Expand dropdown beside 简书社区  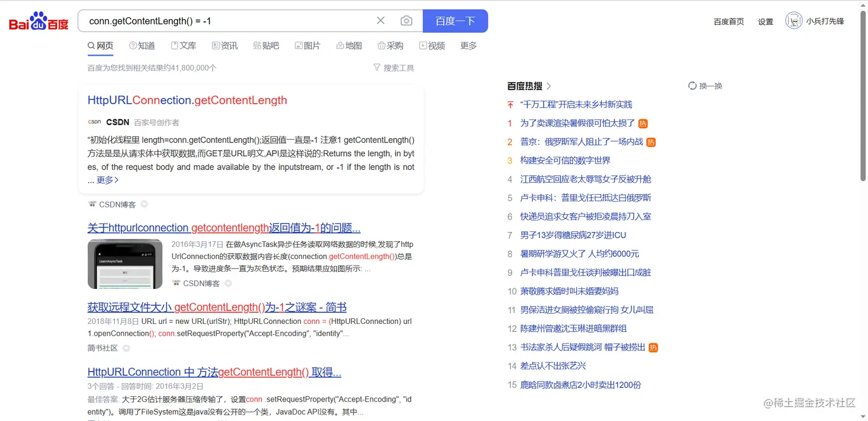[126, 348]
